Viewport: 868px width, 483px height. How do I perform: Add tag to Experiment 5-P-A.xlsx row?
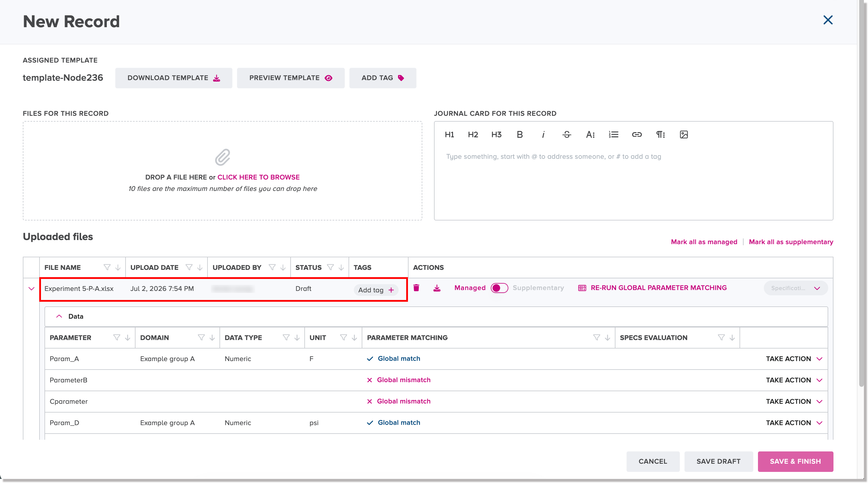[x=376, y=290]
